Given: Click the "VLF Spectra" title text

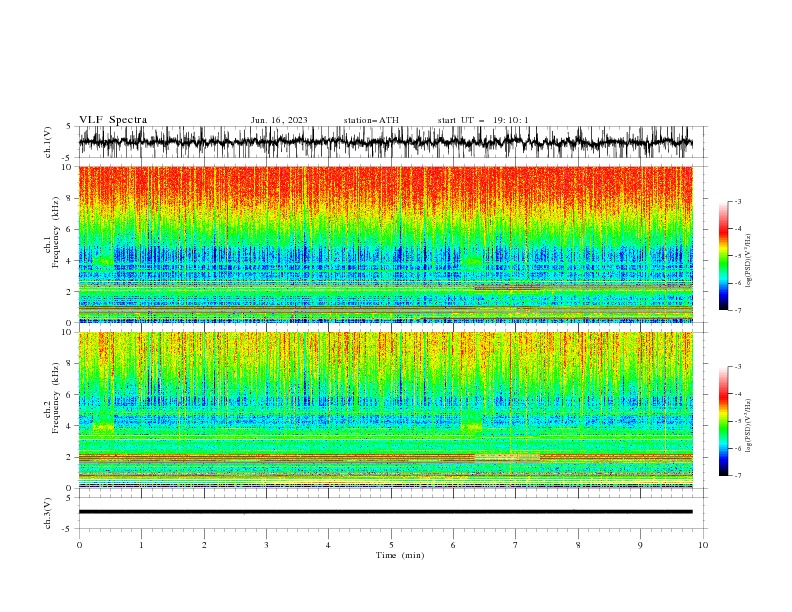Looking at the screenshot, I should pos(113,120).
